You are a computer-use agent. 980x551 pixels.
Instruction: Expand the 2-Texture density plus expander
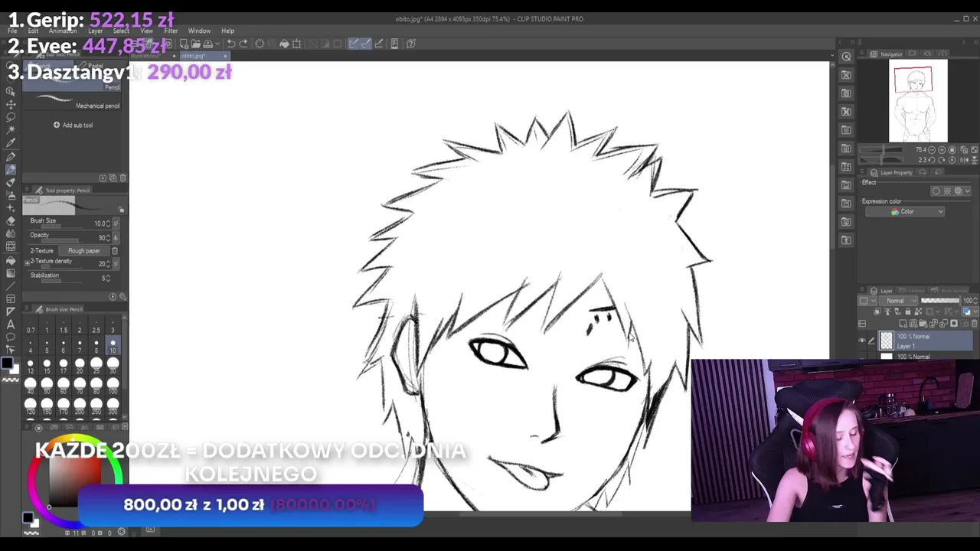[x=28, y=262]
